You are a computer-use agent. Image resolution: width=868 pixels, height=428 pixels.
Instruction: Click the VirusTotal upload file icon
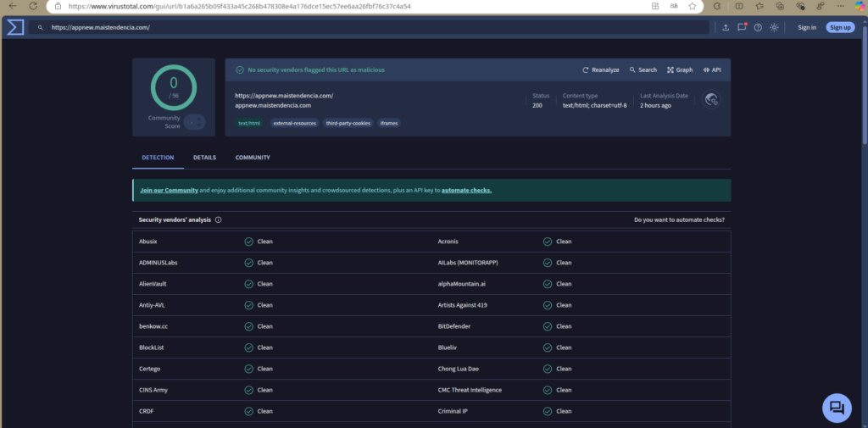726,27
